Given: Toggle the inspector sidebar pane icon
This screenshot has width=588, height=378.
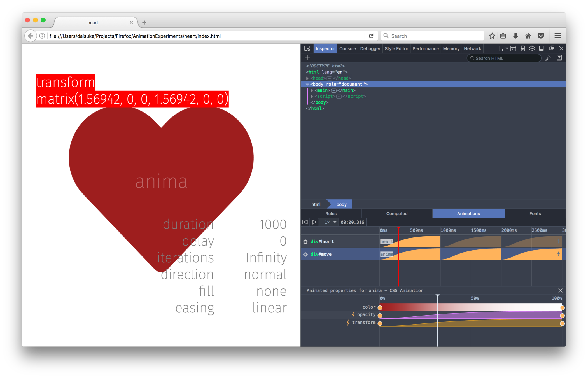Looking at the screenshot, I should click(559, 58).
